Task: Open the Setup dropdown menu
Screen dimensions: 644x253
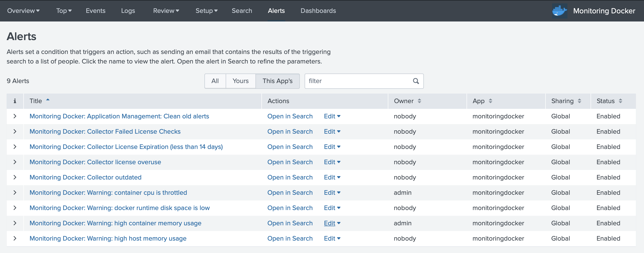Action: point(207,11)
